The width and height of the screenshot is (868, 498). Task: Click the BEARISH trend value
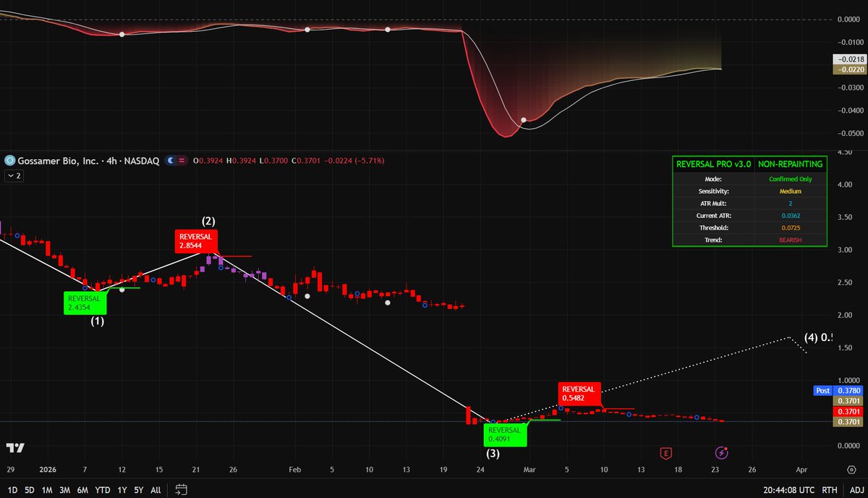[x=789, y=240]
